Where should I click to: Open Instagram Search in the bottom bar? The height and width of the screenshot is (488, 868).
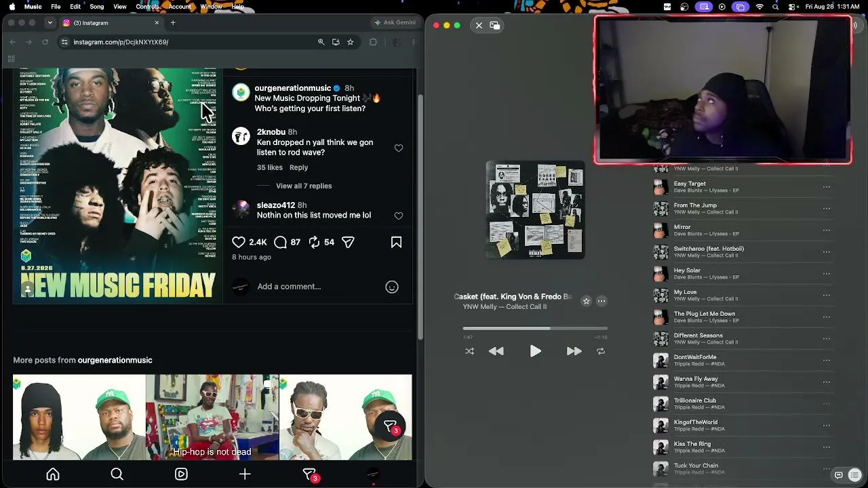coord(117,474)
